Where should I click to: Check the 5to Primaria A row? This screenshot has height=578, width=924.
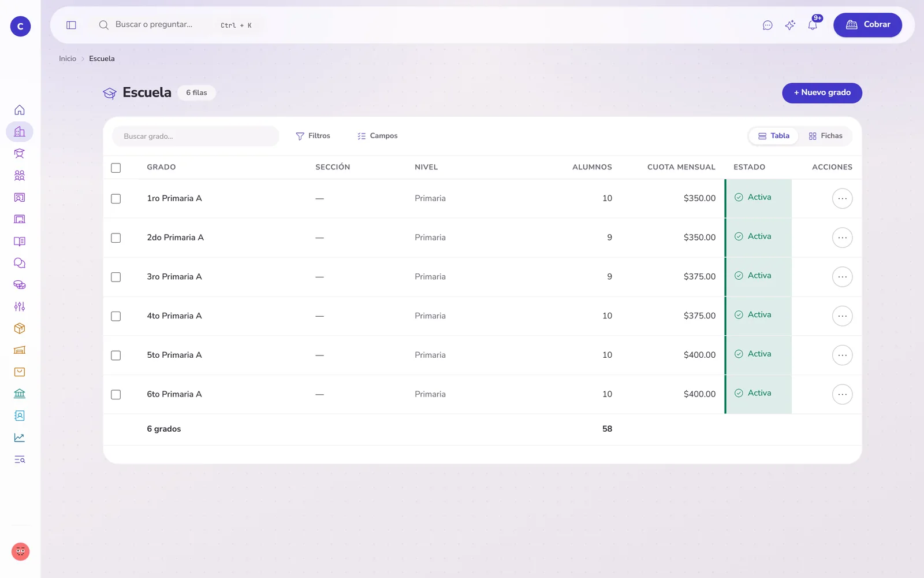click(x=116, y=355)
